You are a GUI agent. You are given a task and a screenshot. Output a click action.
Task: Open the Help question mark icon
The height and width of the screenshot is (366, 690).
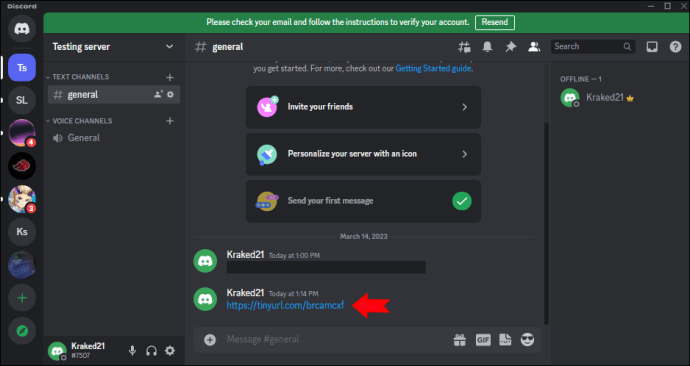[675, 47]
